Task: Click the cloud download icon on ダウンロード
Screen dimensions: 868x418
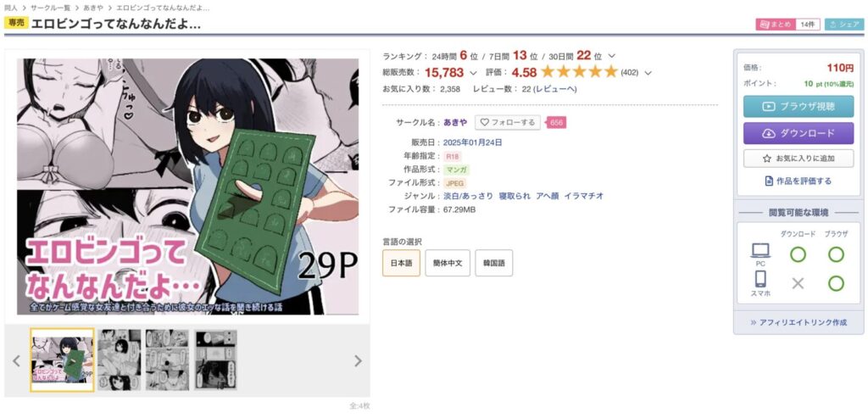Action: (768, 133)
